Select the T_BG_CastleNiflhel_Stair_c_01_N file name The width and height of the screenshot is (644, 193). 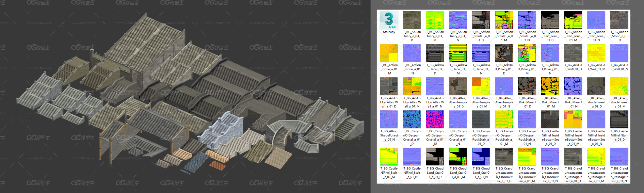point(412,173)
